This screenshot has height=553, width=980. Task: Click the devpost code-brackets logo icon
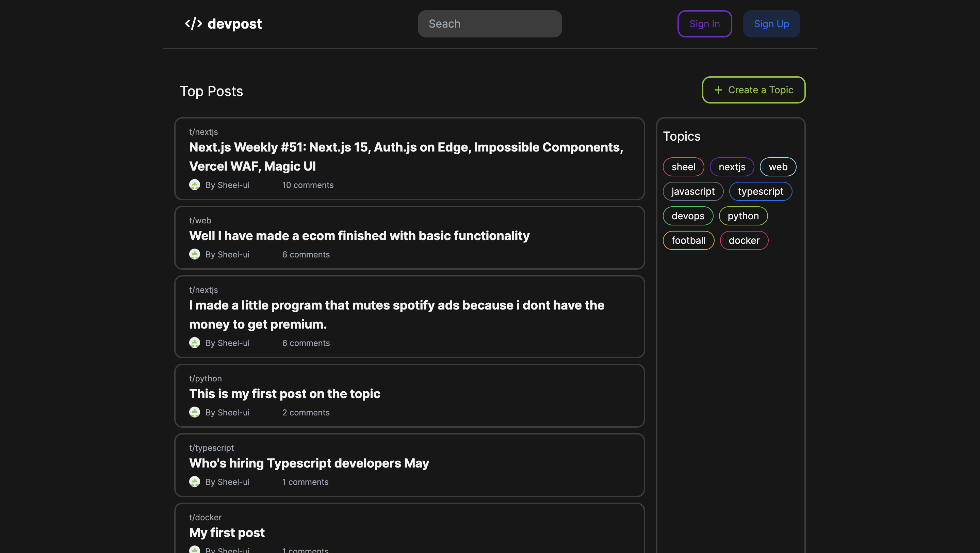pyautogui.click(x=193, y=23)
